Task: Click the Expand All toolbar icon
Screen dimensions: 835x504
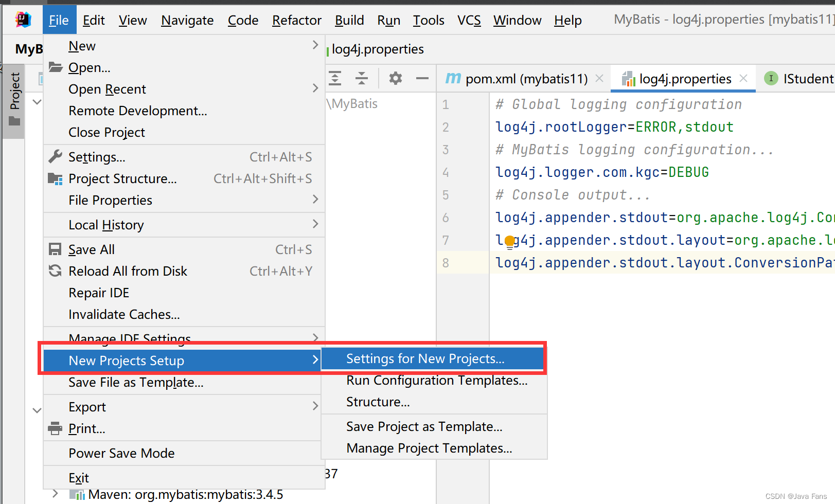Action: tap(335, 78)
